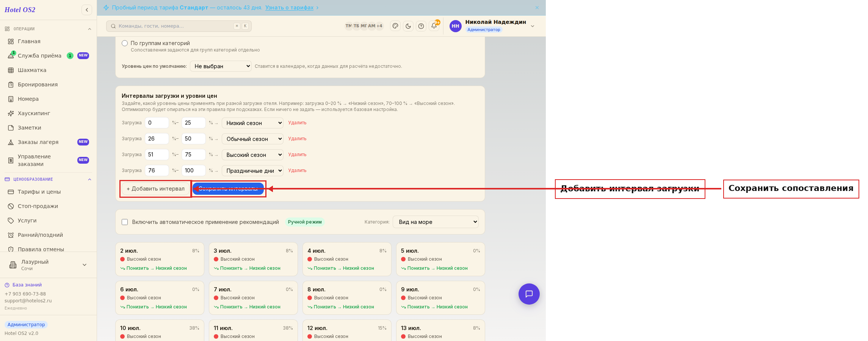Collapse the Ценообразование sidebar section
868x341 pixels.
[89, 180]
